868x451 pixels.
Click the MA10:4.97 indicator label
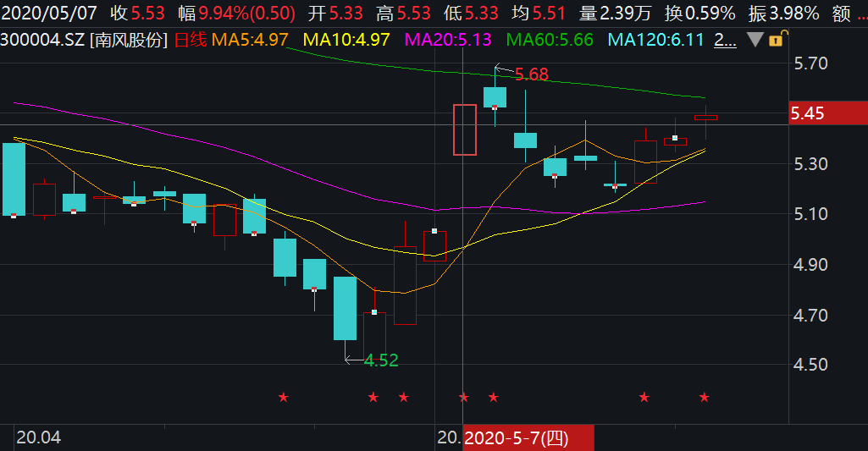(x=346, y=40)
